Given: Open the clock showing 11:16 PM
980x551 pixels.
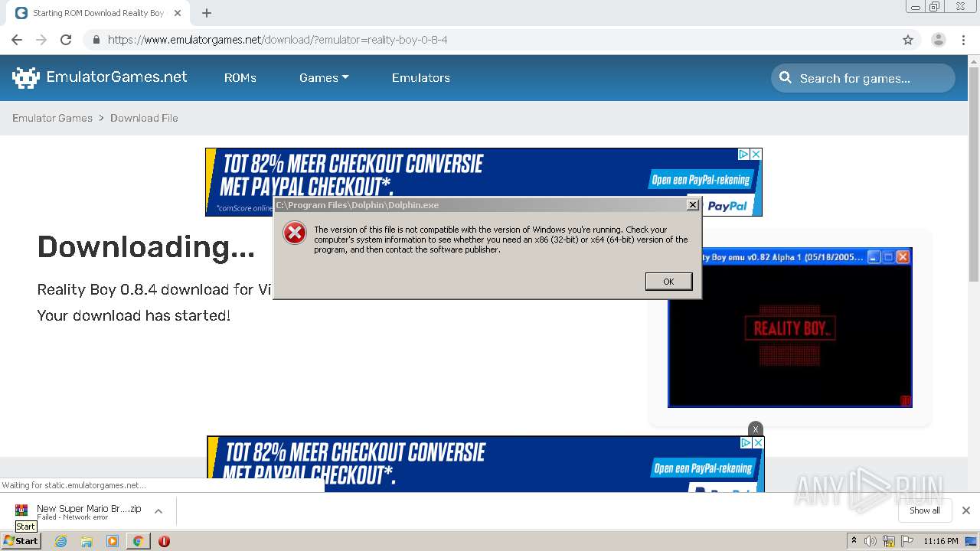Looking at the screenshot, I should [941, 541].
